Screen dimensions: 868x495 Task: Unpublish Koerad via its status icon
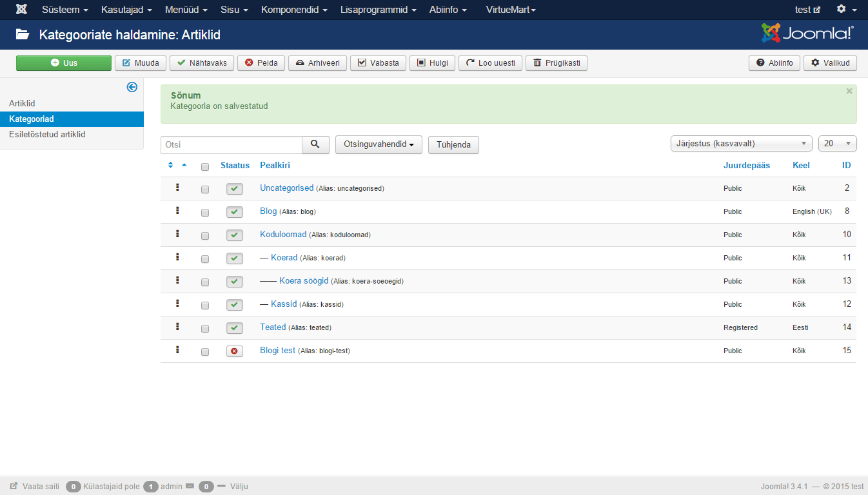234,258
